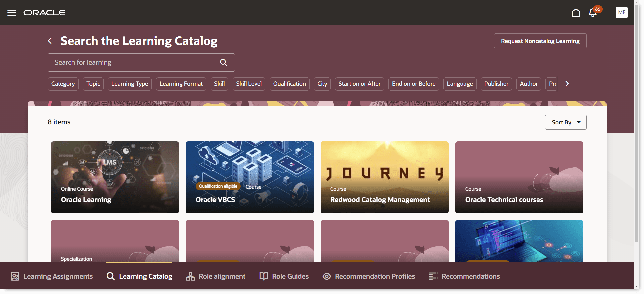Open the Oracle VBCS course card
Screen dimensions: 644x294
click(x=250, y=177)
